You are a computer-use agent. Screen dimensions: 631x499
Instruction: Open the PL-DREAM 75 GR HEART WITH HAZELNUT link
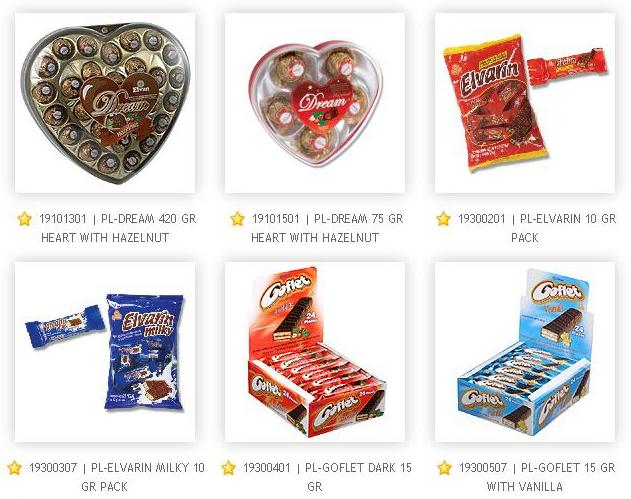point(327,228)
